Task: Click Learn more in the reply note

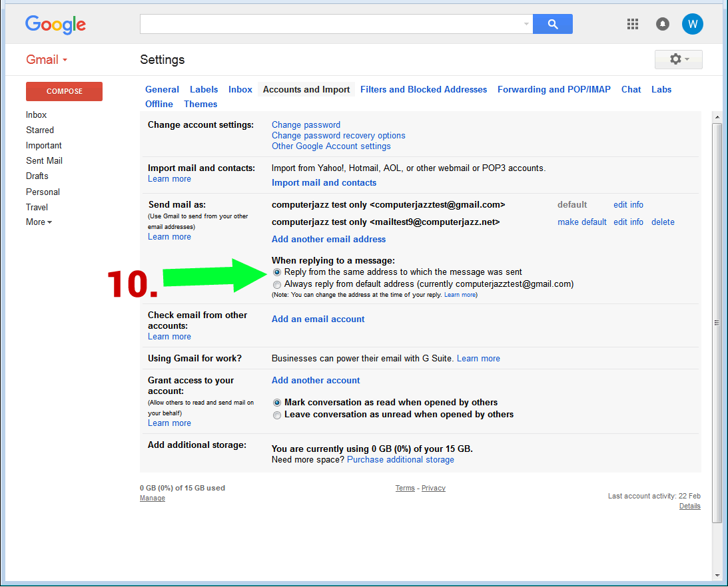Action: pyautogui.click(x=460, y=295)
